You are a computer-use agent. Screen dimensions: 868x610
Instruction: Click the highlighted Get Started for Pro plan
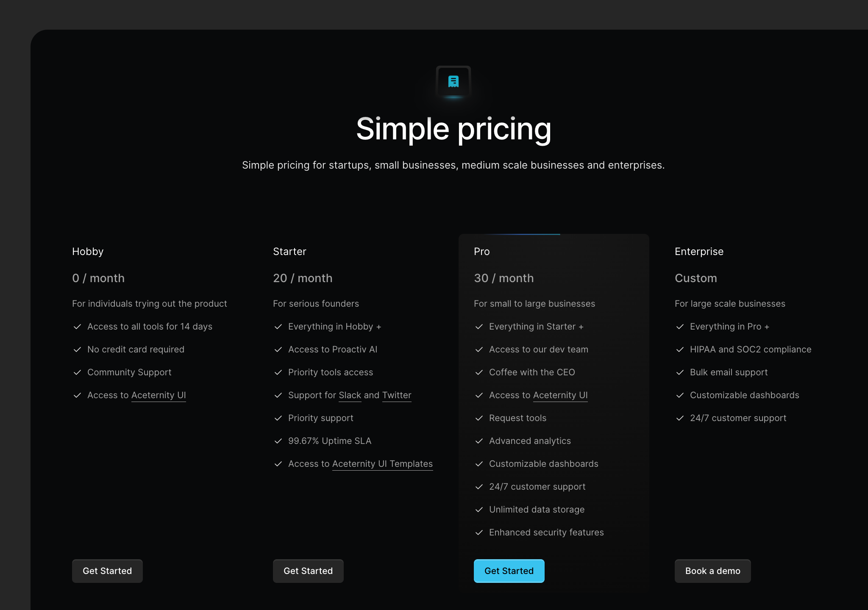509,571
